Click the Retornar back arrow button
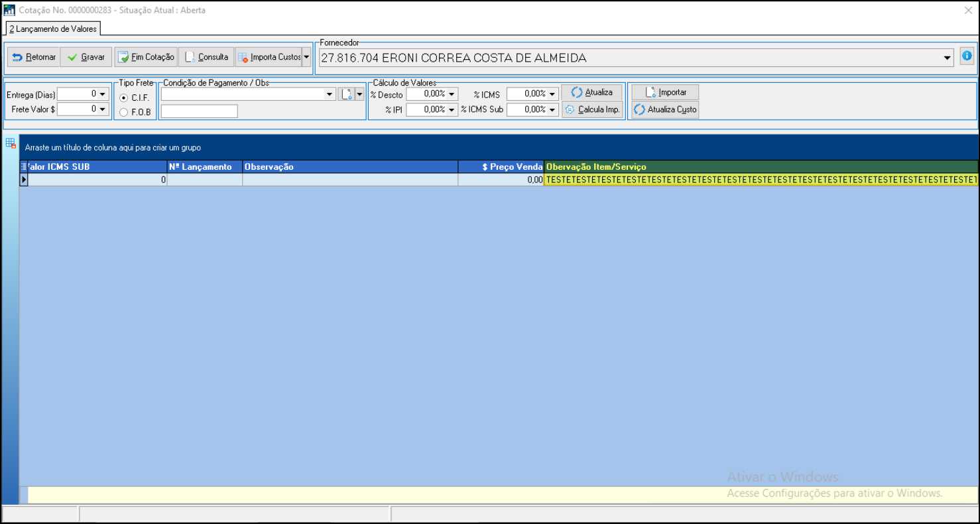This screenshot has width=980, height=524. click(x=33, y=57)
